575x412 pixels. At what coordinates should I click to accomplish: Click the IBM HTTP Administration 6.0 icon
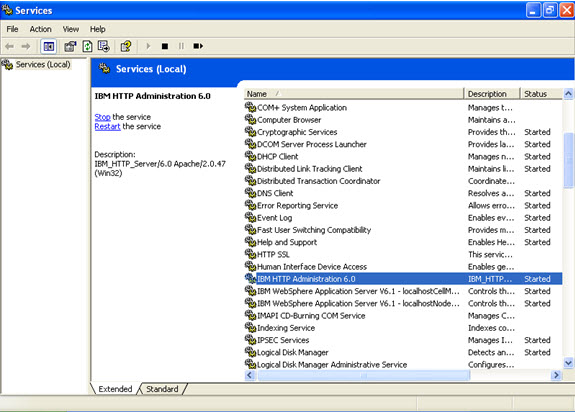(x=250, y=279)
